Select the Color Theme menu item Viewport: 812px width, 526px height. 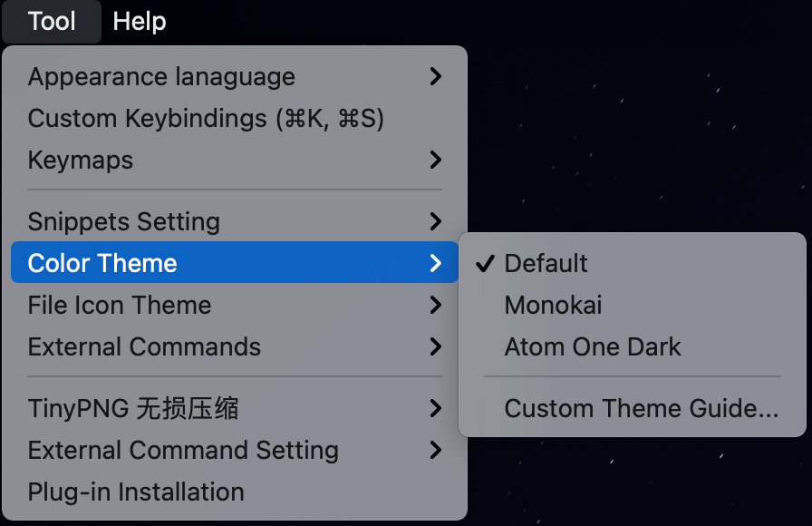[x=102, y=263]
